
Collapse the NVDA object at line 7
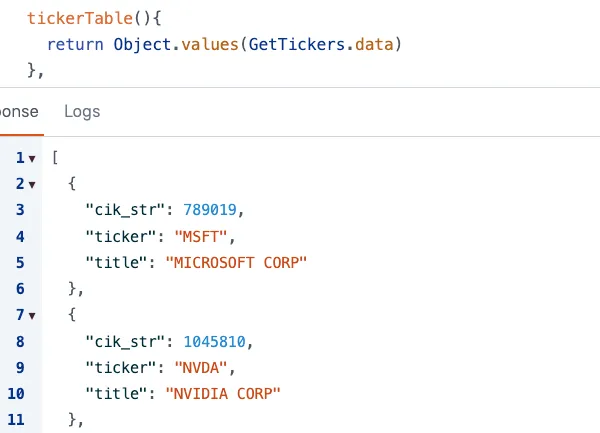32,315
